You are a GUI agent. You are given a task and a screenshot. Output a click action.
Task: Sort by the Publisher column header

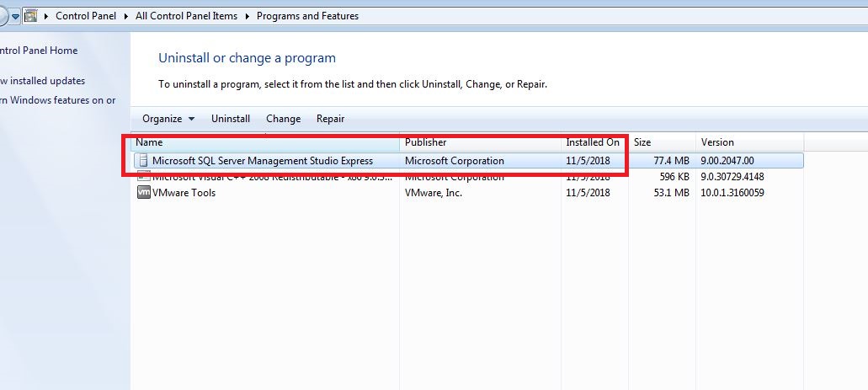click(480, 142)
